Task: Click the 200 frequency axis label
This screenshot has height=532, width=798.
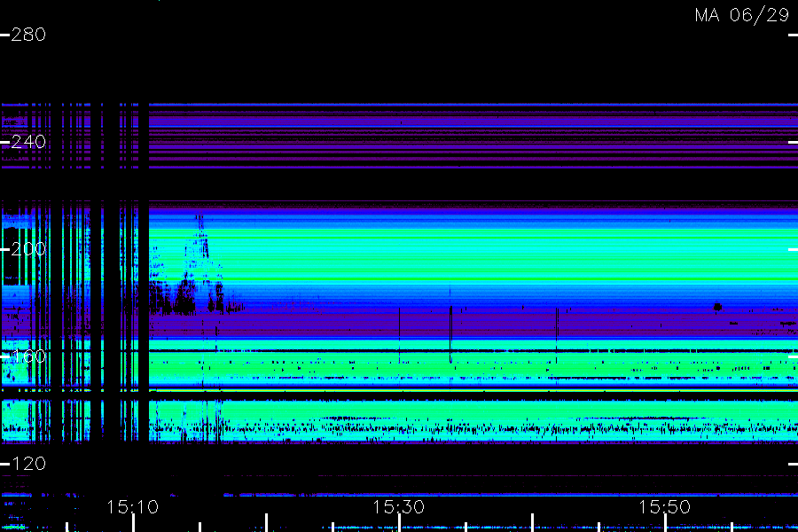Action: pyautogui.click(x=28, y=249)
